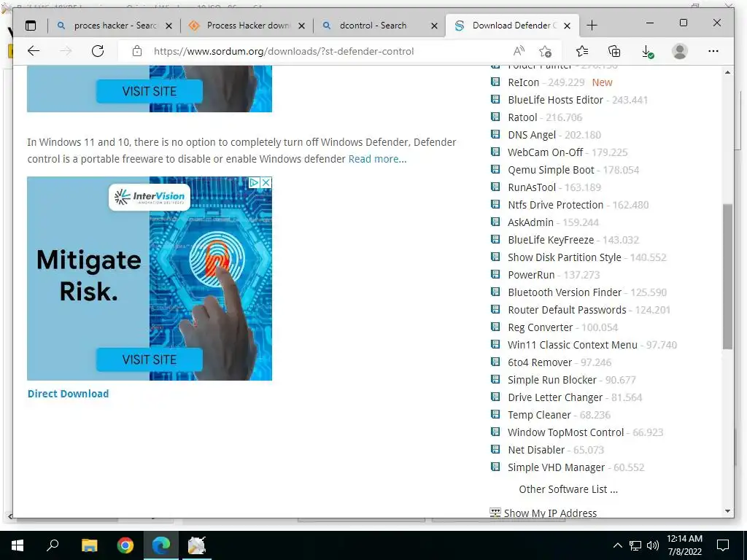Click the Direct Download link

(68, 394)
